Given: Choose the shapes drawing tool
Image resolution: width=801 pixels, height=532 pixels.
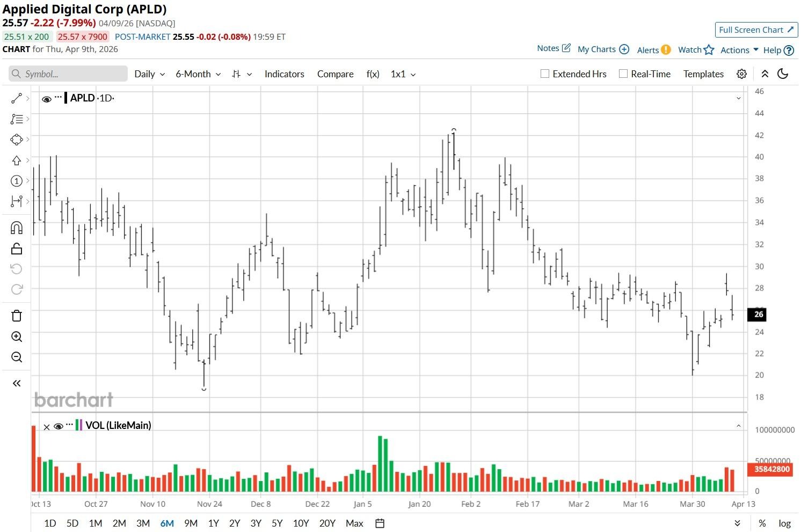Looking at the screenshot, I should tap(17, 140).
